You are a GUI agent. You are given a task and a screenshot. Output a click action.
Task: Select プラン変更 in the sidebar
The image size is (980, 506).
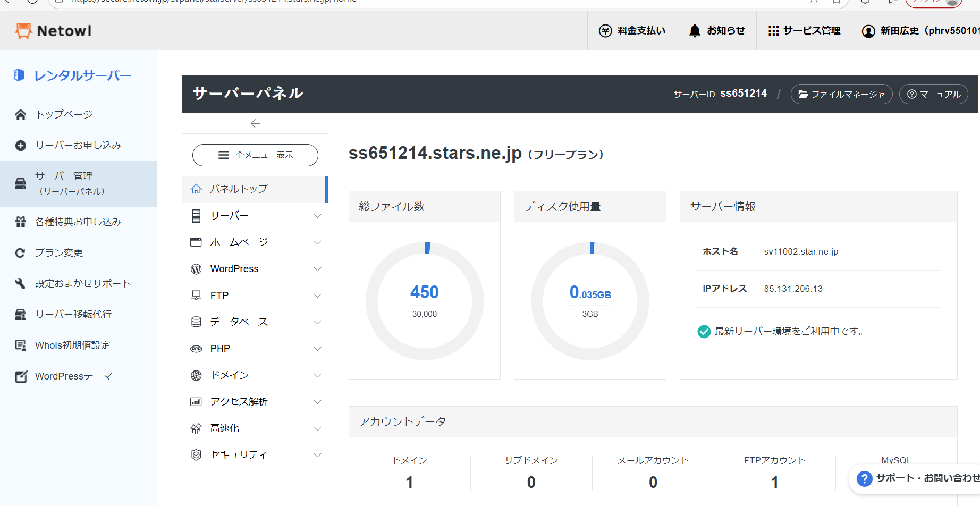point(79,253)
